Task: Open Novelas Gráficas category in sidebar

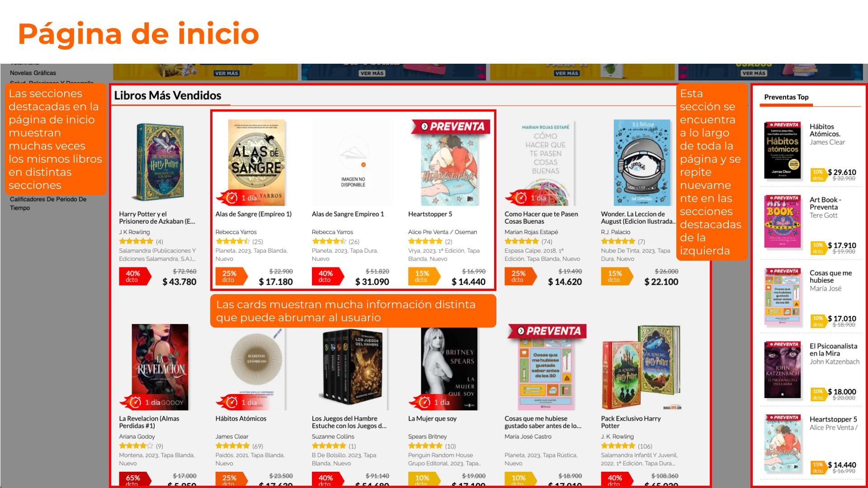Action: click(33, 73)
